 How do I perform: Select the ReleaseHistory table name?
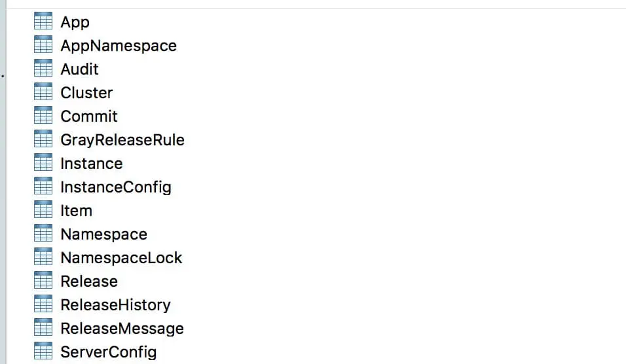(x=115, y=305)
